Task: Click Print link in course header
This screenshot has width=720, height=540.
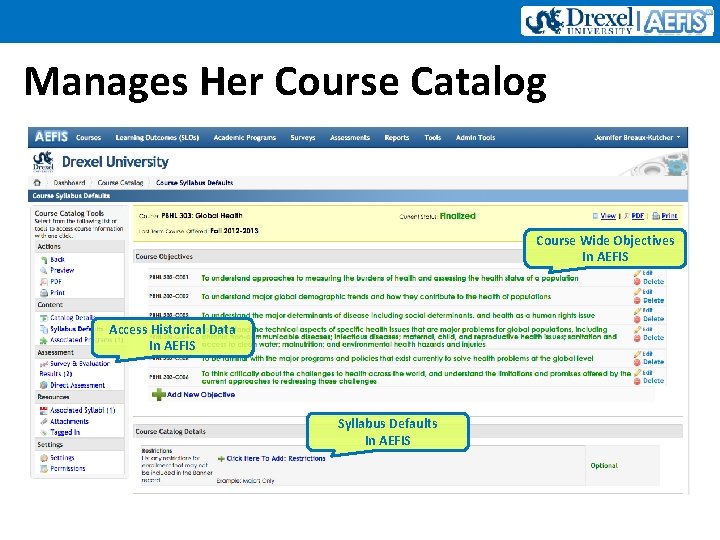Action: click(x=669, y=216)
